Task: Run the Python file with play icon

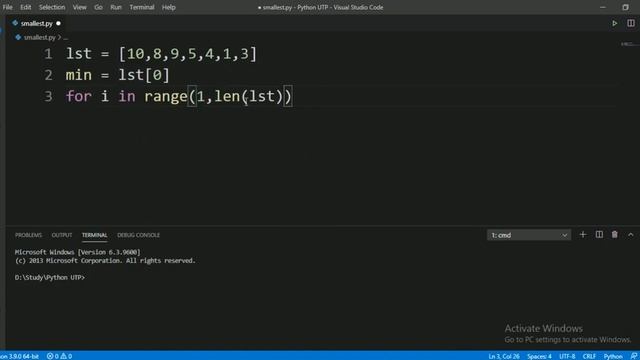Action: pyautogui.click(x=614, y=23)
